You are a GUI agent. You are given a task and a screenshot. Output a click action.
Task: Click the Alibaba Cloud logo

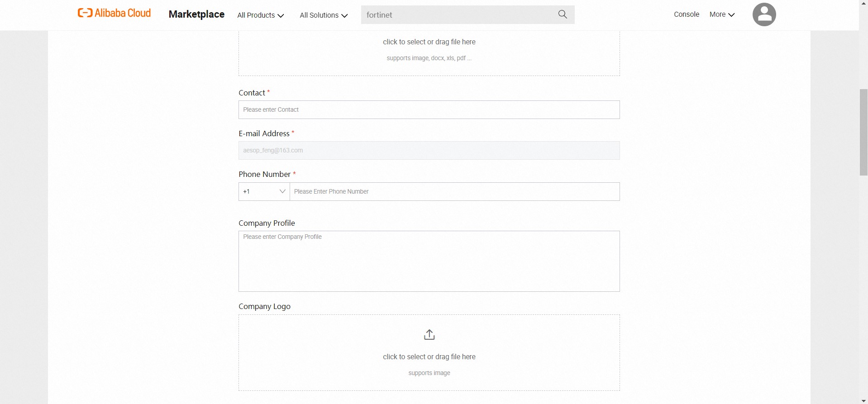pyautogui.click(x=114, y=13)
